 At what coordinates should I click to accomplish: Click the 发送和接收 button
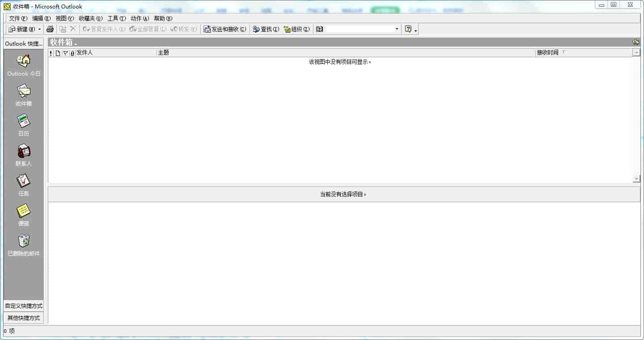pyautogui.click(x=225, y=29)
